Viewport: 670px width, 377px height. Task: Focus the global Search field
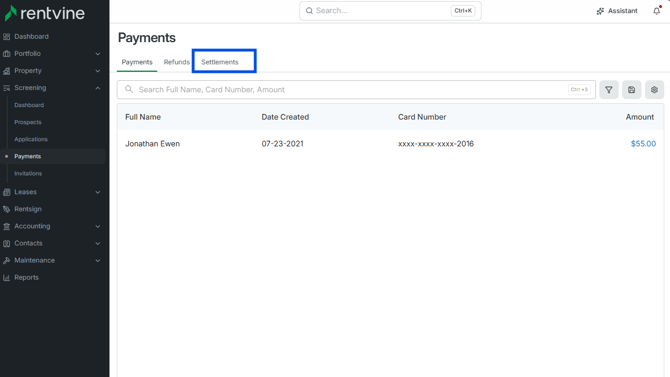(390, 11)
